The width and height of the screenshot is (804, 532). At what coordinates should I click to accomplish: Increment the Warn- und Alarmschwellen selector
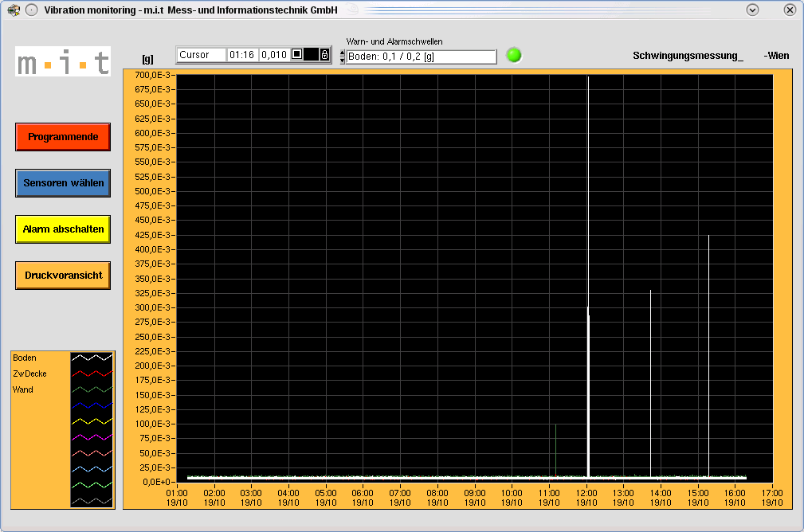(343, 53)
